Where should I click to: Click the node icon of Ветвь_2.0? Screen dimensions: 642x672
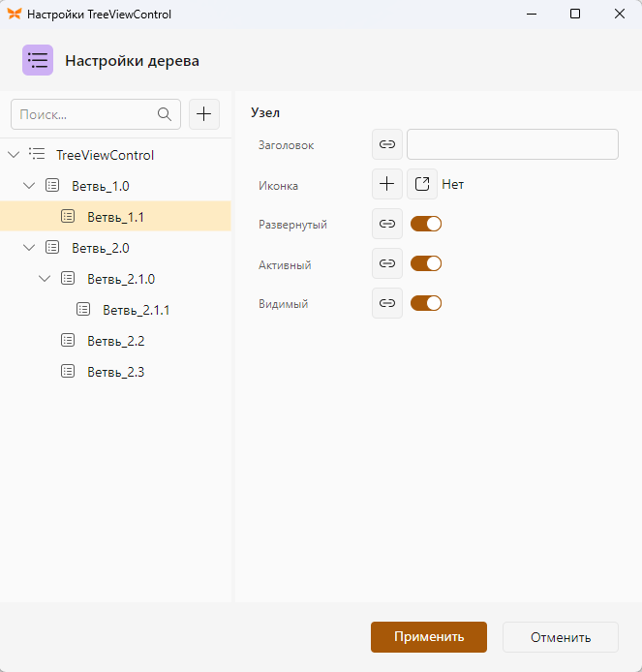click(x=52, y=247)
